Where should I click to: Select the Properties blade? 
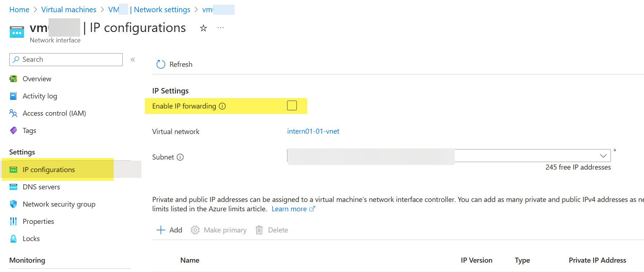click(x=38, y=221)
